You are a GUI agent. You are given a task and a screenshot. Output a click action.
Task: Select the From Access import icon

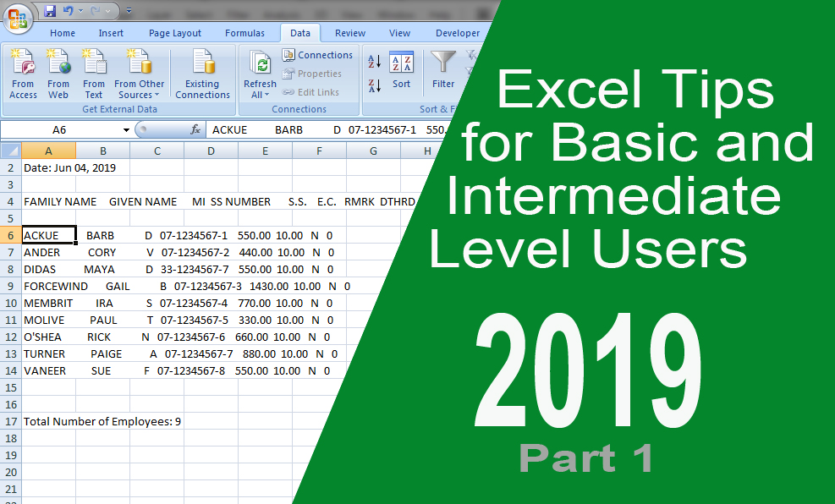pos(22,72)
